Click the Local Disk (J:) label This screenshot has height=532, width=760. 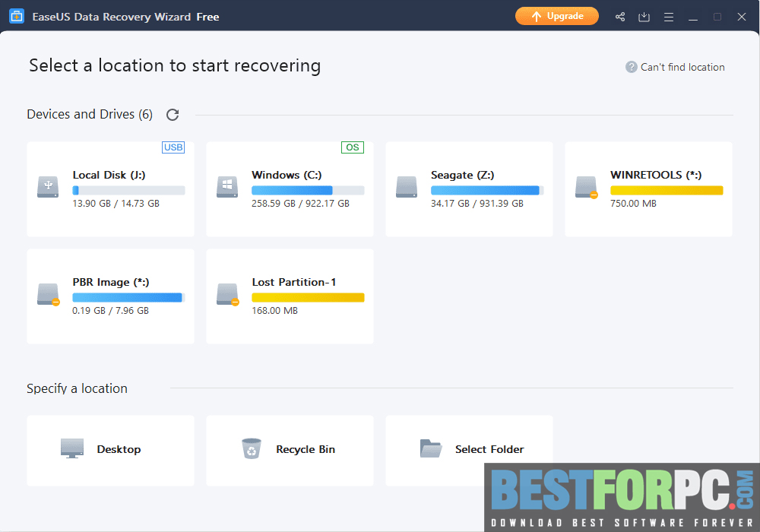[x=109, y=175]
